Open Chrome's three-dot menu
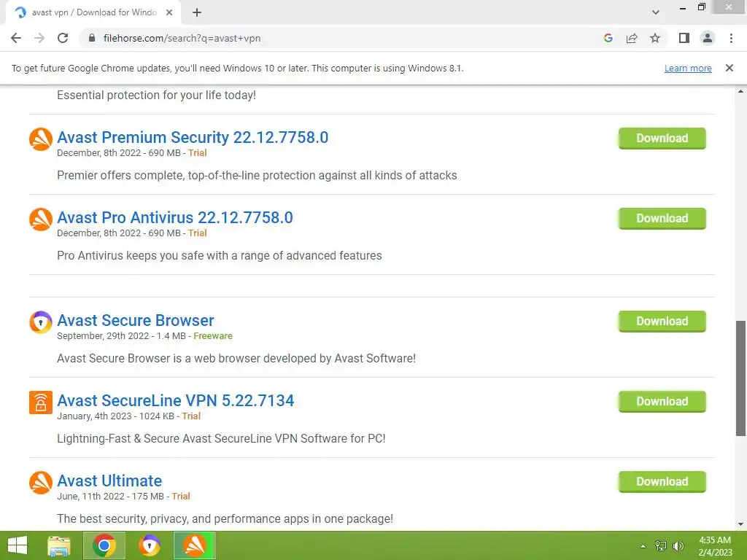 click(731, 38)
